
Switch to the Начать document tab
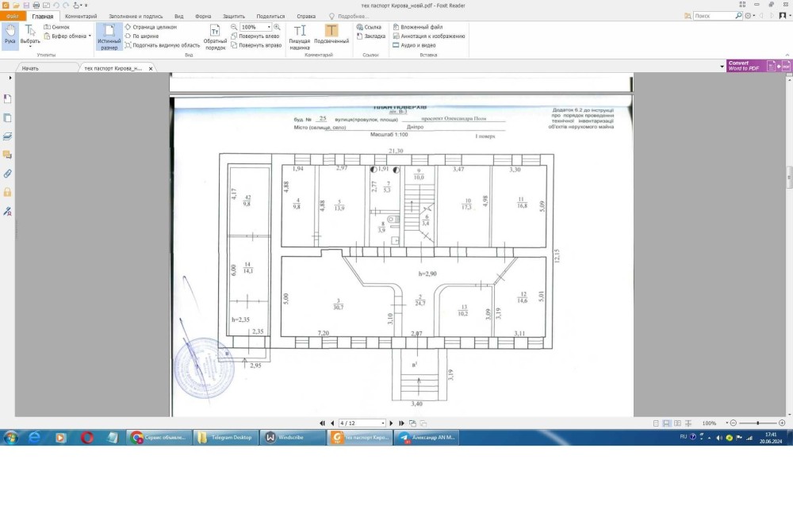(x=30, y=68)
